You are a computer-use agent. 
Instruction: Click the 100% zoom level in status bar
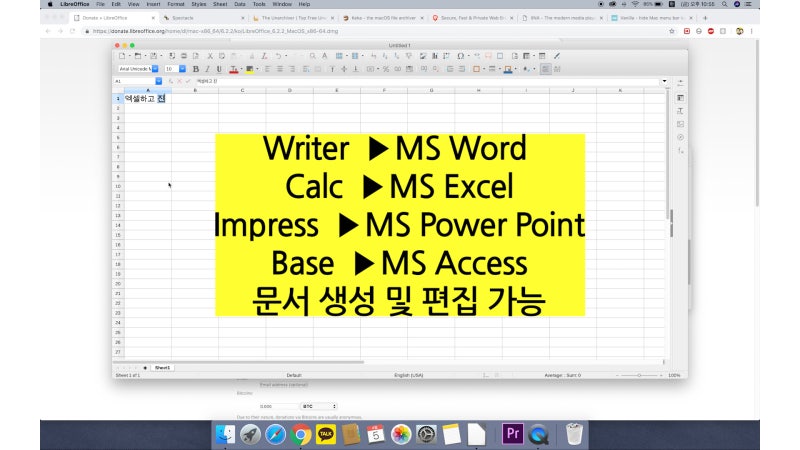(674, 375)
